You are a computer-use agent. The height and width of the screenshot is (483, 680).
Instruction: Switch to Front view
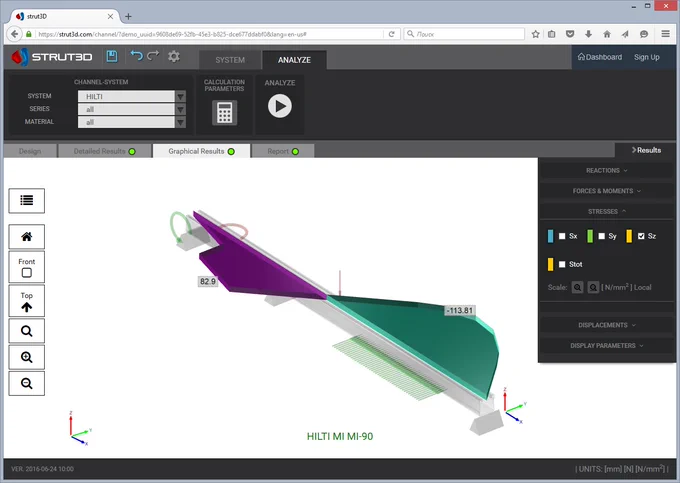(x=26, y=267)
